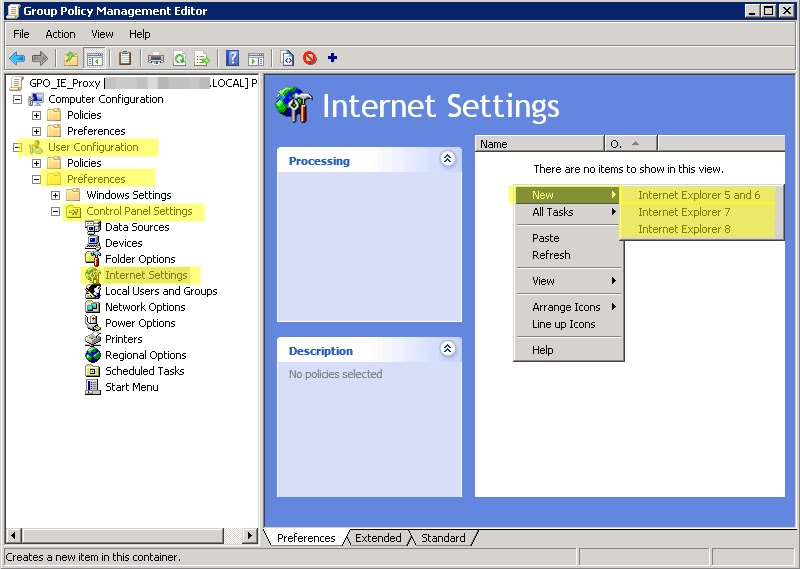Screen dimensions: 800x569
Task: Open the File menu
Action: pos(21,34)
